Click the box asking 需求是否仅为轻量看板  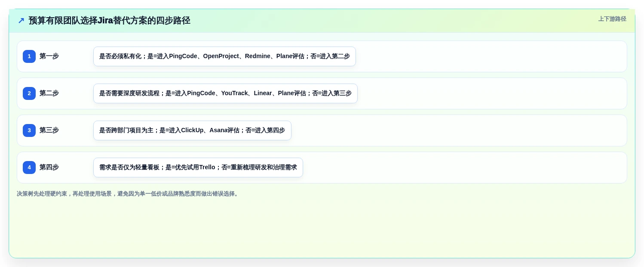198,168
